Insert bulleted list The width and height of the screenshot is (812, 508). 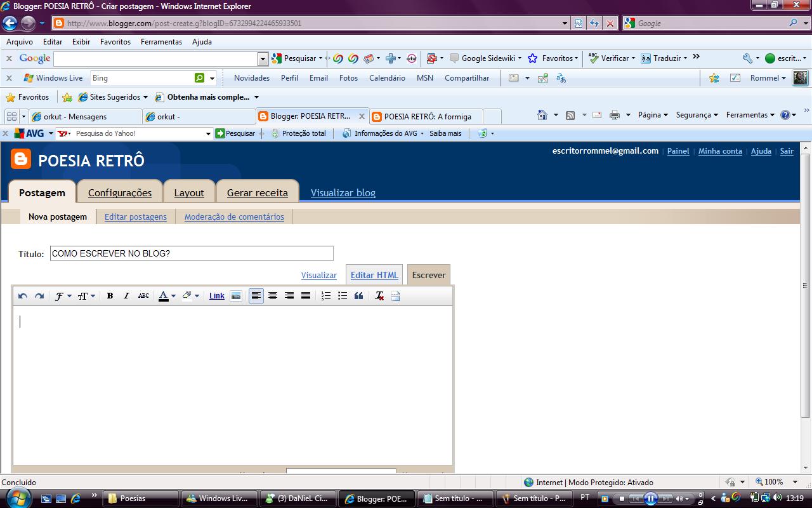click(x=343, y=296)
